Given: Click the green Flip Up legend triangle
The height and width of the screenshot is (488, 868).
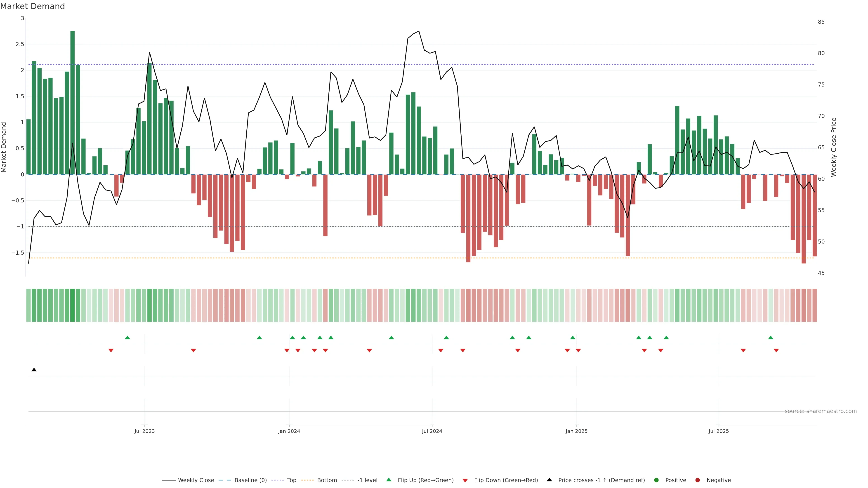Looking at the screenshot, I should click(389, 480).
